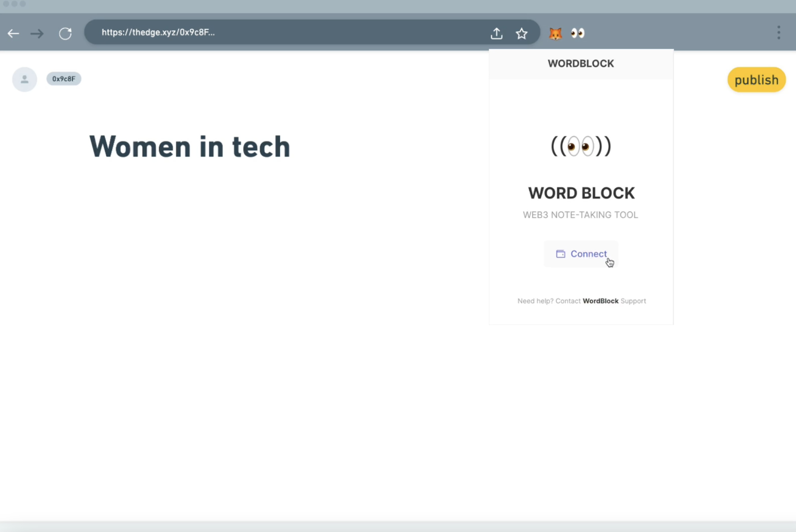
Task: Click the 0x9c8F address badge
Action: point(64,79)
